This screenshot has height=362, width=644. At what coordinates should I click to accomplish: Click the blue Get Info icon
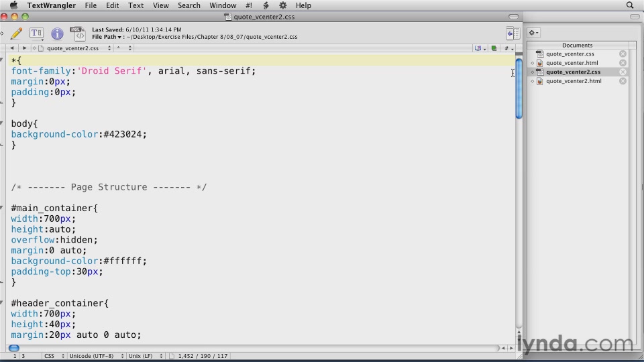tap(57, 34)
